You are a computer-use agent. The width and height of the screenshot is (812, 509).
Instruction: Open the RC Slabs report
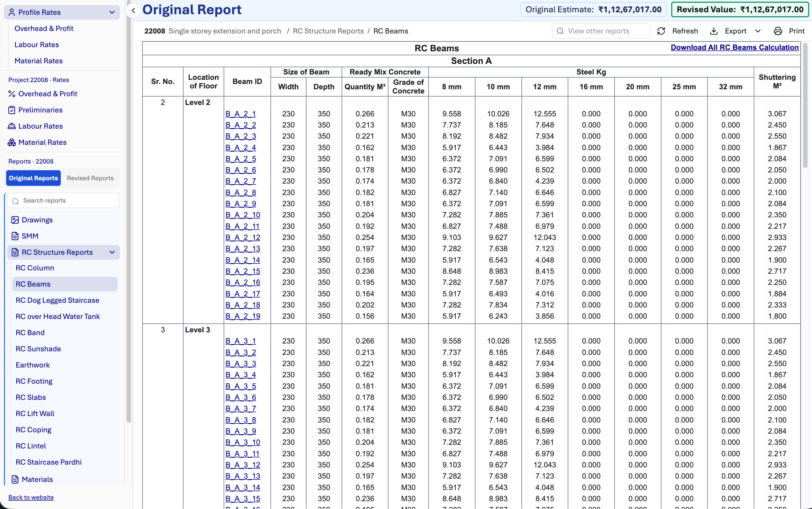click(x=31, y=397)
